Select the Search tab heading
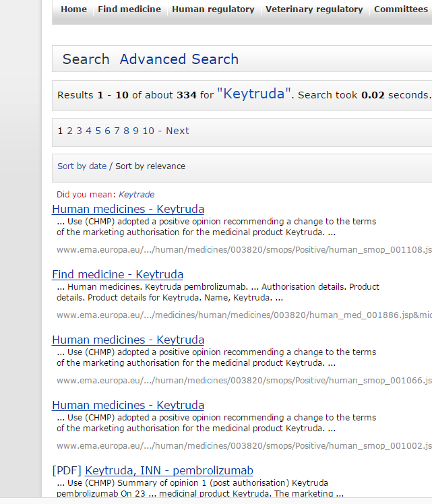432x504 pixels. tap(86, 59)
